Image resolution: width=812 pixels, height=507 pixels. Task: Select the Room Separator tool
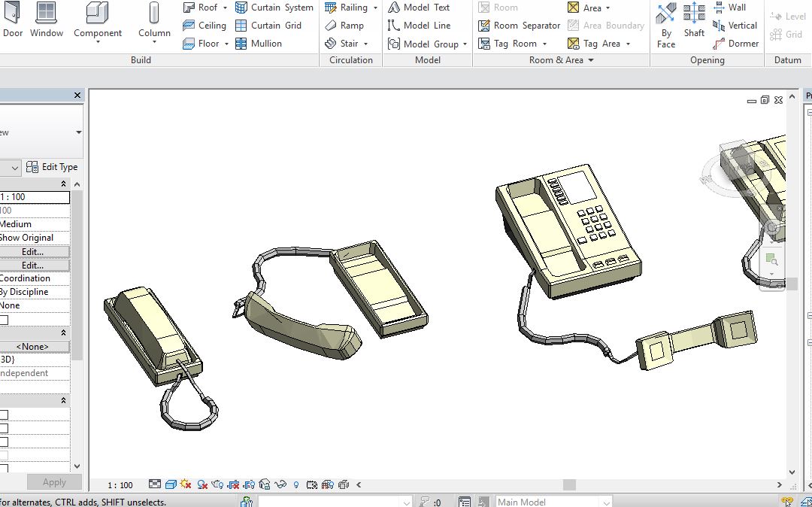point(519,26)
